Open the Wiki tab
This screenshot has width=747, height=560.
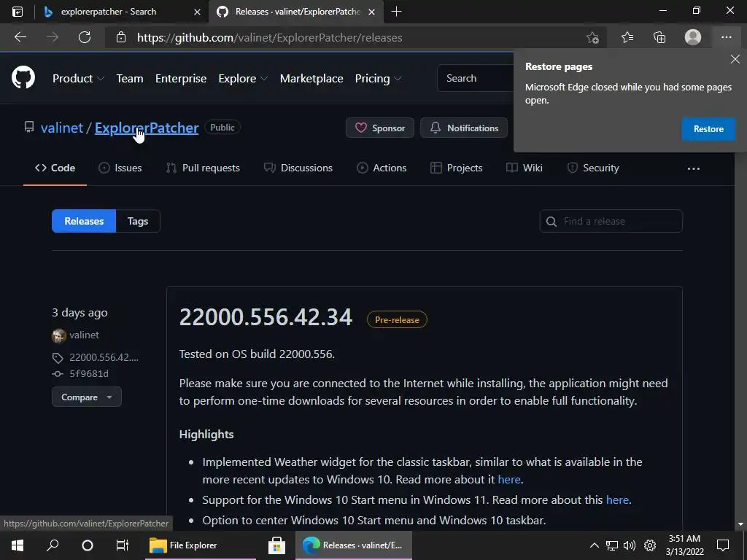tap(524, 168)
